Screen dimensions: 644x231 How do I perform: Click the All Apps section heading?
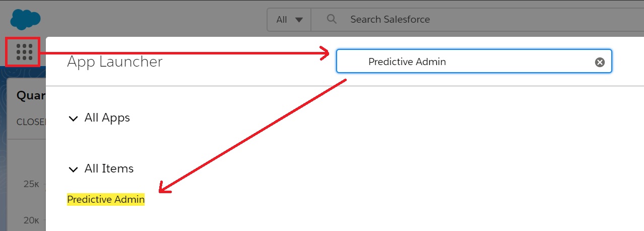[x=107, y=118]
